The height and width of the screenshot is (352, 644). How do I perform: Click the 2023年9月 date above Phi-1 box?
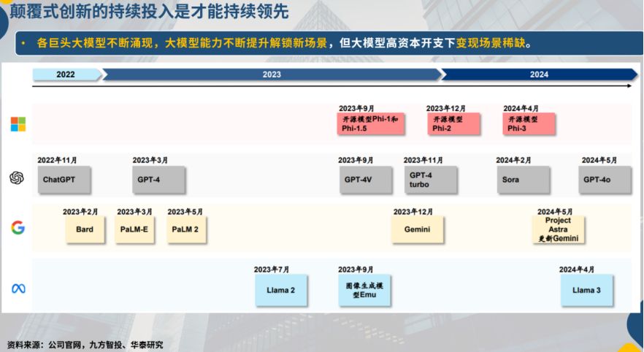click(x=356, y=108)
